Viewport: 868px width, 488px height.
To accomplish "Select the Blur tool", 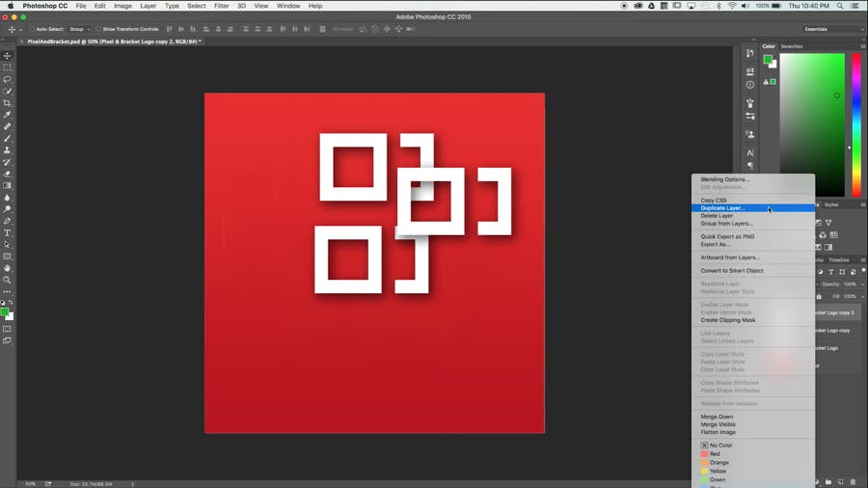I will [x=7, y=198].
